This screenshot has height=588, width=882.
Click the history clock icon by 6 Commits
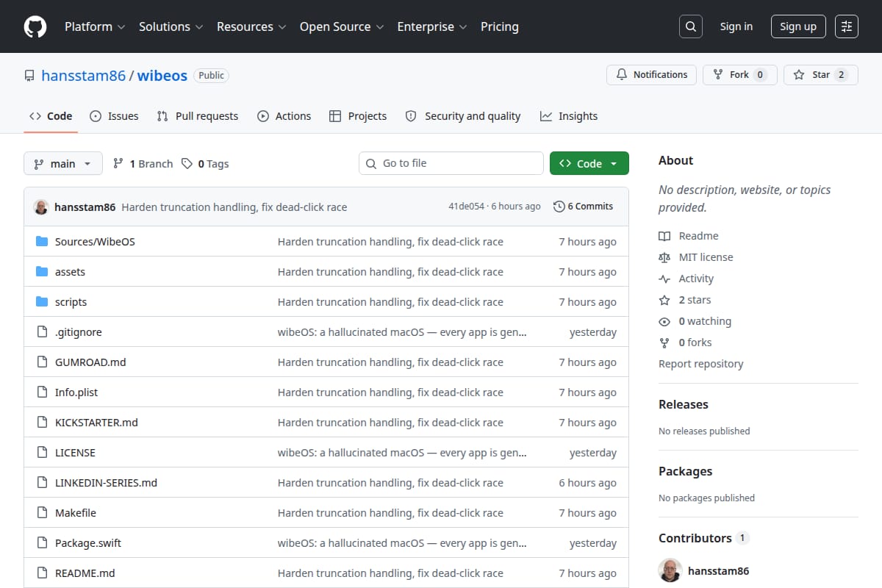point(559,207)
